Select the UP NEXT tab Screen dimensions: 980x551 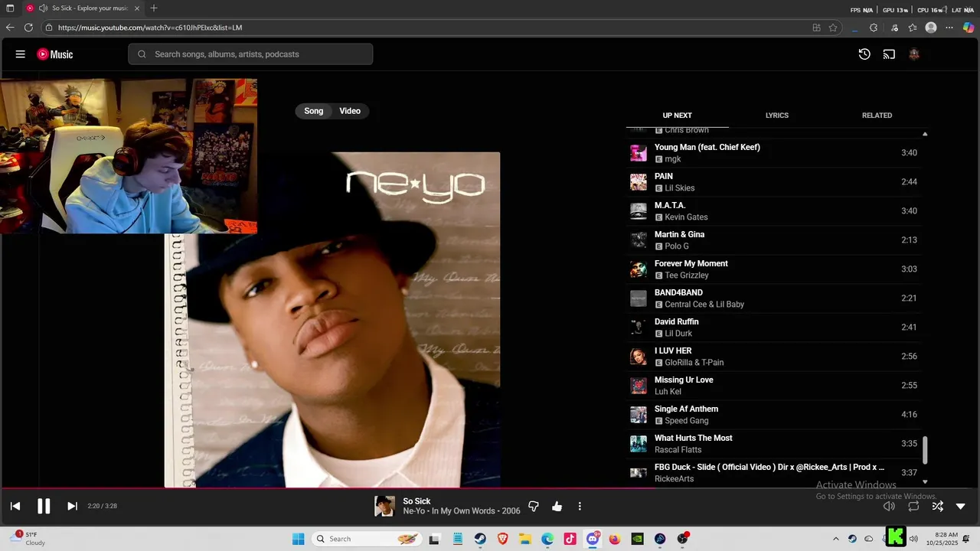677,116
